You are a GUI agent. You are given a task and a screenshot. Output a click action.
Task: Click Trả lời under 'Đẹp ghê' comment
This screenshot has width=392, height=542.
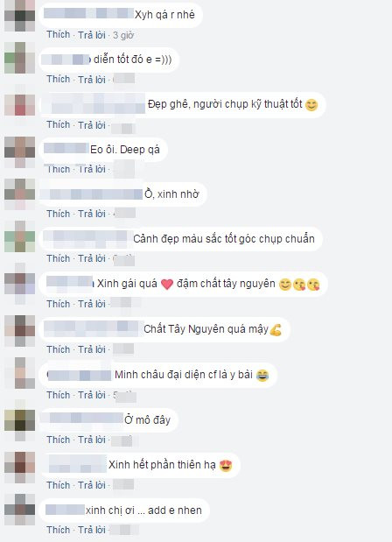[x=92, y=125]
